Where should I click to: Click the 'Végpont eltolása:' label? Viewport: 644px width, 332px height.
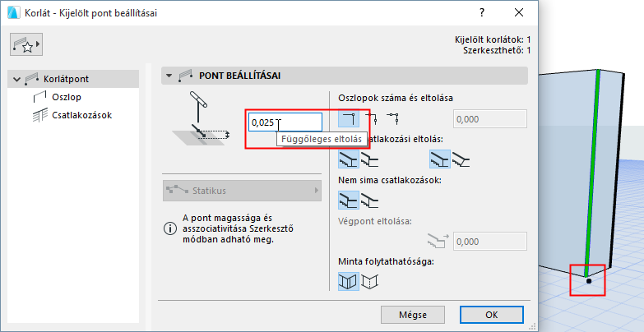coord(375,220)
